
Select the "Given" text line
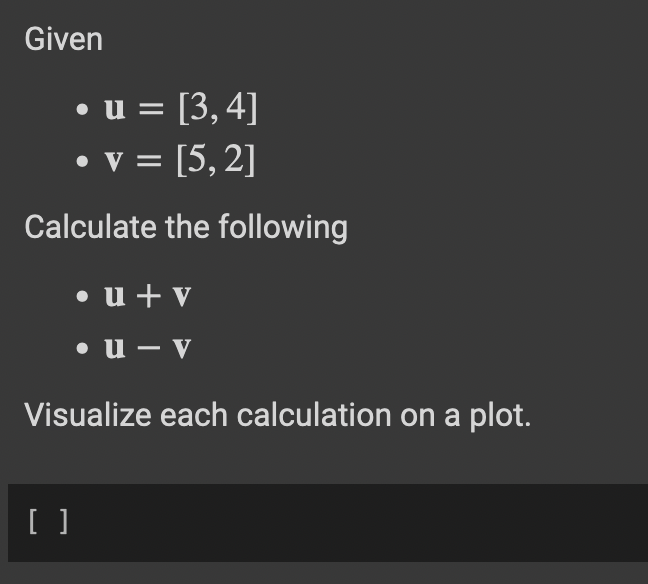(64, 39)
